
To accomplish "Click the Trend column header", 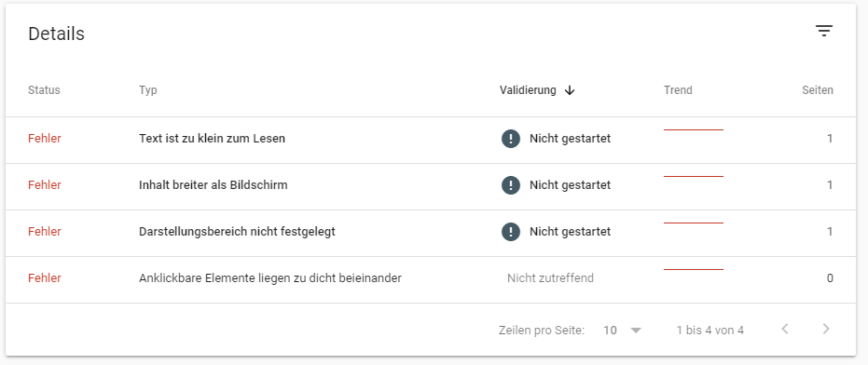I will click(678, 90).
